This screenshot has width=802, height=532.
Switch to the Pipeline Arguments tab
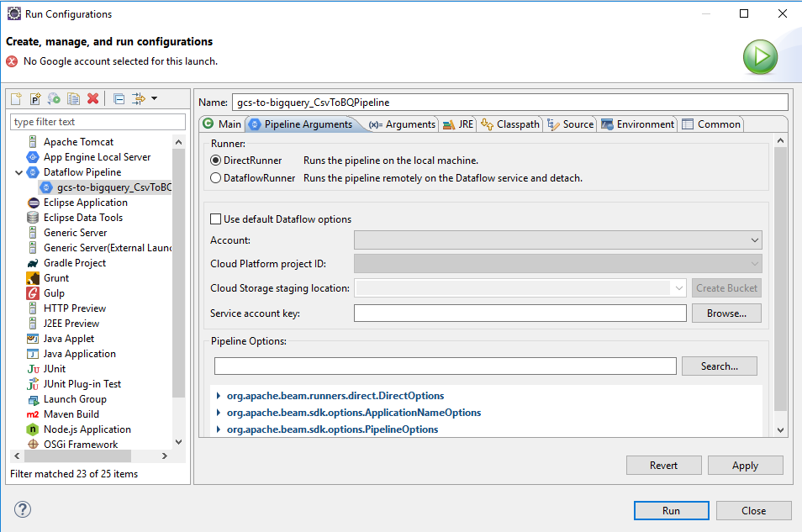(302, 124)
